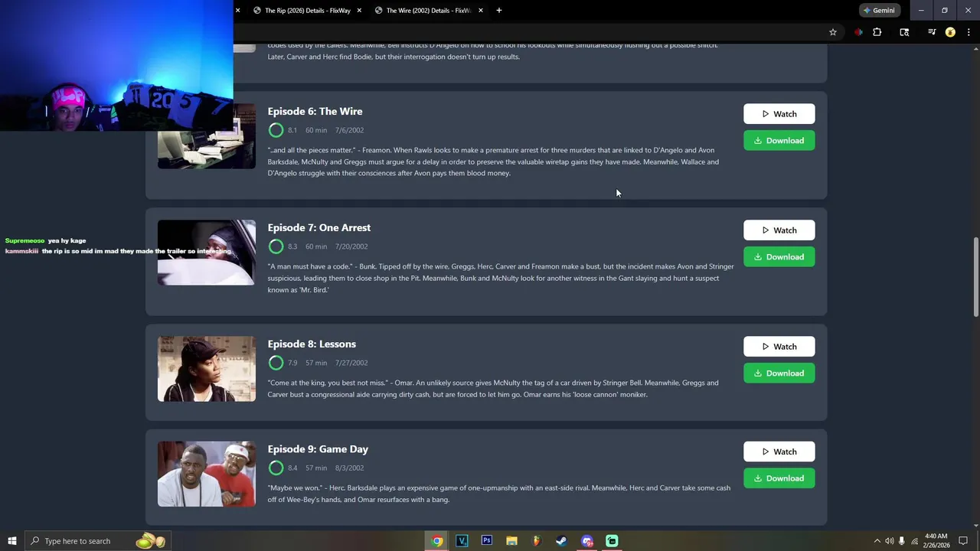Watch Episode 8: Lessons
This screenshot has width=980, height=551.
pos(779,347)
